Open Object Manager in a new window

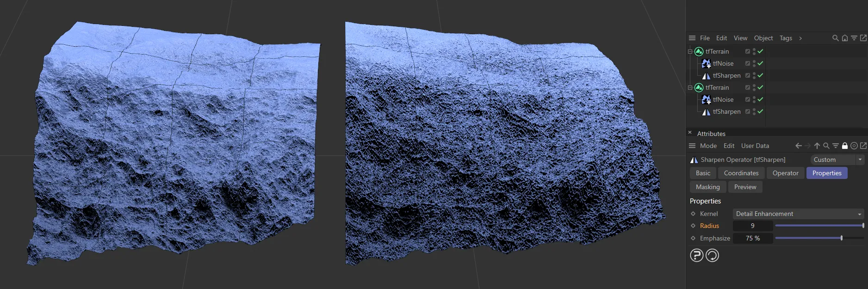863,38
